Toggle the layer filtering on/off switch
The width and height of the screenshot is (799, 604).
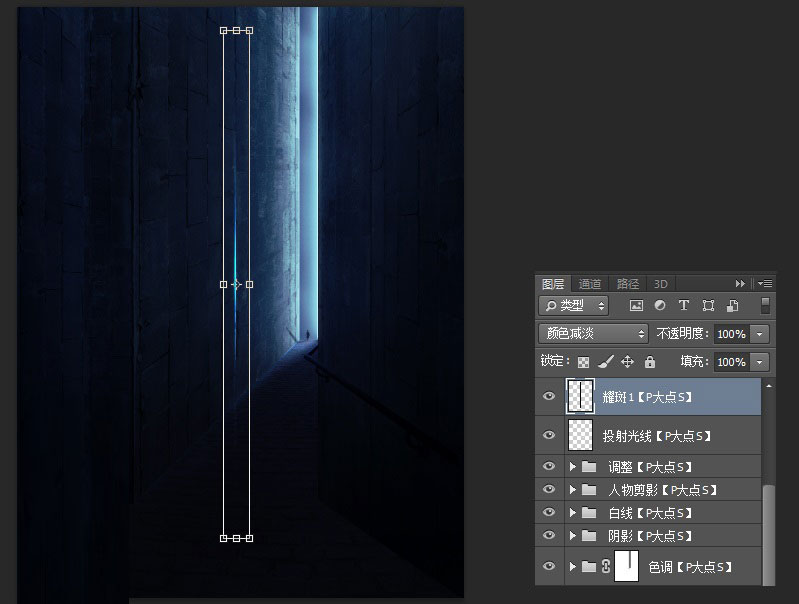pos(765,305)
